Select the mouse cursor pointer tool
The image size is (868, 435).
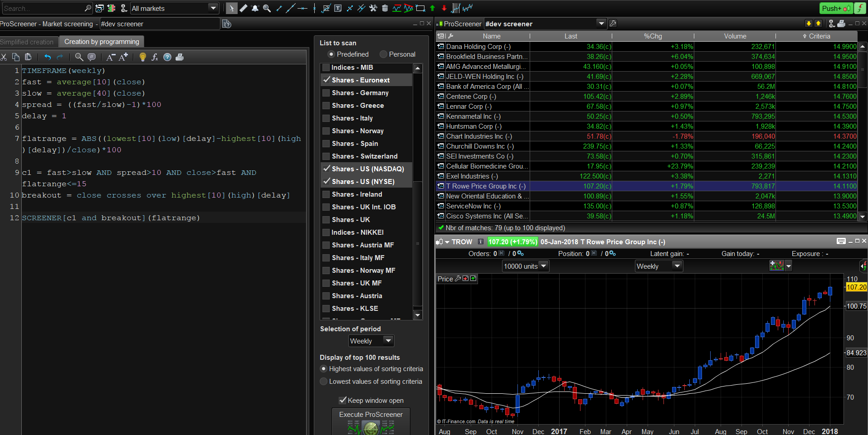(x=231, y=8)
